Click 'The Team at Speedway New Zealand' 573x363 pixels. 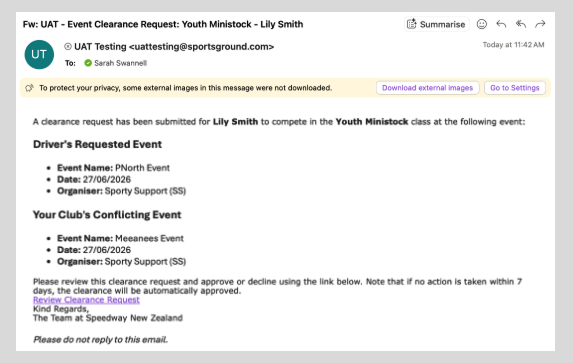click(x=108, y=318)
